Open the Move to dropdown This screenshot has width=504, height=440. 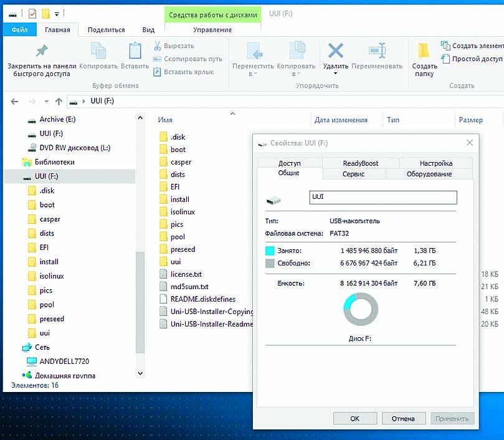(253, 74)
